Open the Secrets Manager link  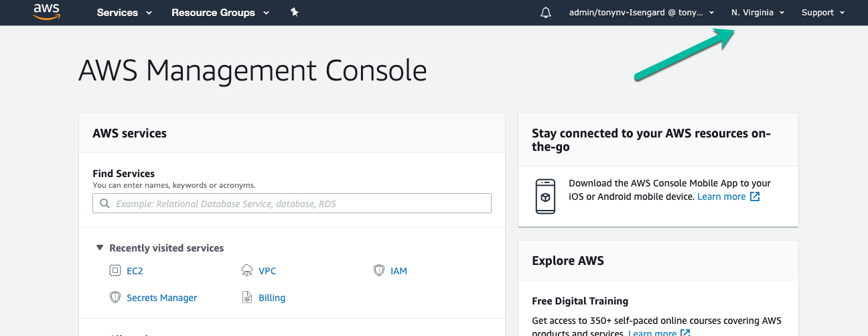(x=162, y=298)
